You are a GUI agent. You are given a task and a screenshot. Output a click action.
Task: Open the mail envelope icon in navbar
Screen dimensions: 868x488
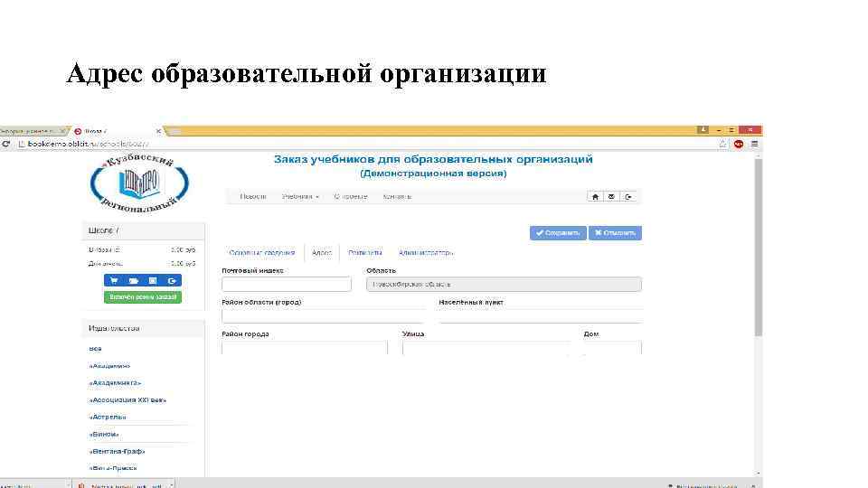(x=611, y=196)
